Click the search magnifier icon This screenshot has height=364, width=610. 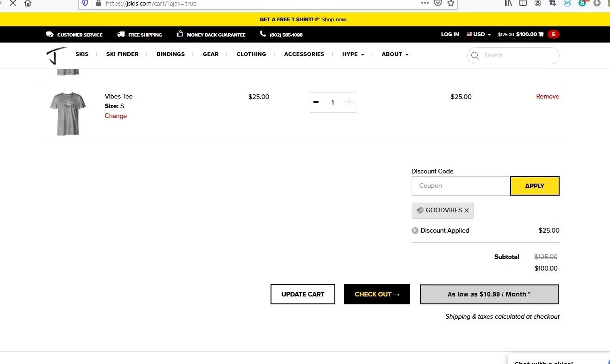475,56
